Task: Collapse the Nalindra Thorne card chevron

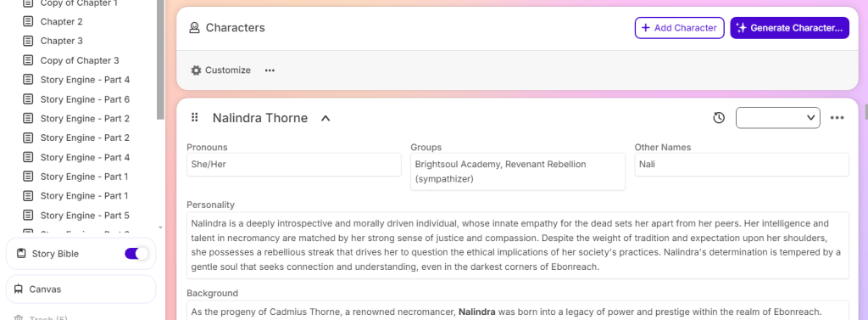Action: [325, 118]
